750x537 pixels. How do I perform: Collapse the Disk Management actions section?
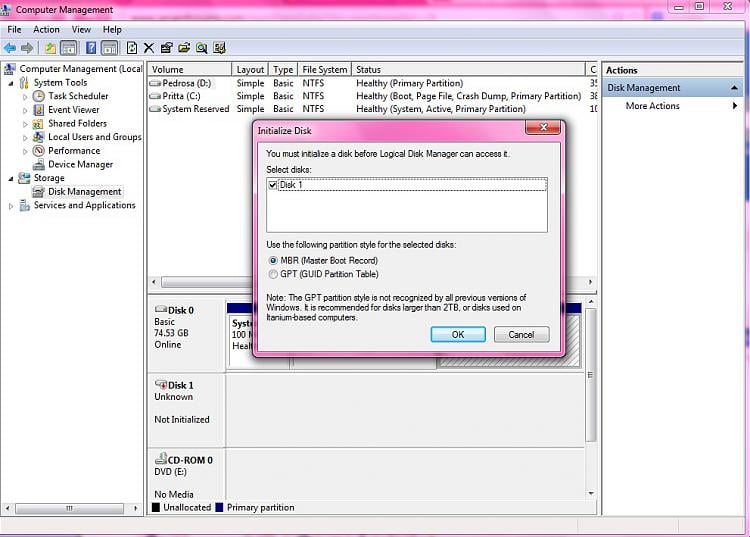click(734, 88)
